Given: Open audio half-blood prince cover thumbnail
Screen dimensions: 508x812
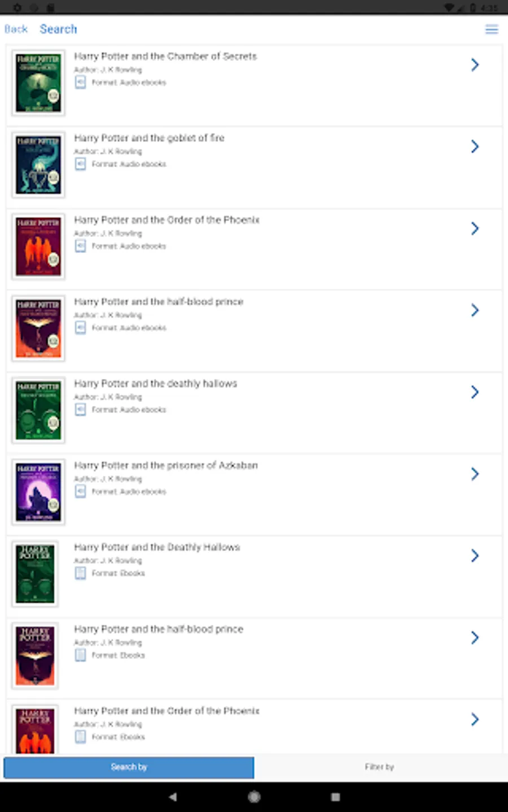Looking at the screenshot, I should pos(38,328).
